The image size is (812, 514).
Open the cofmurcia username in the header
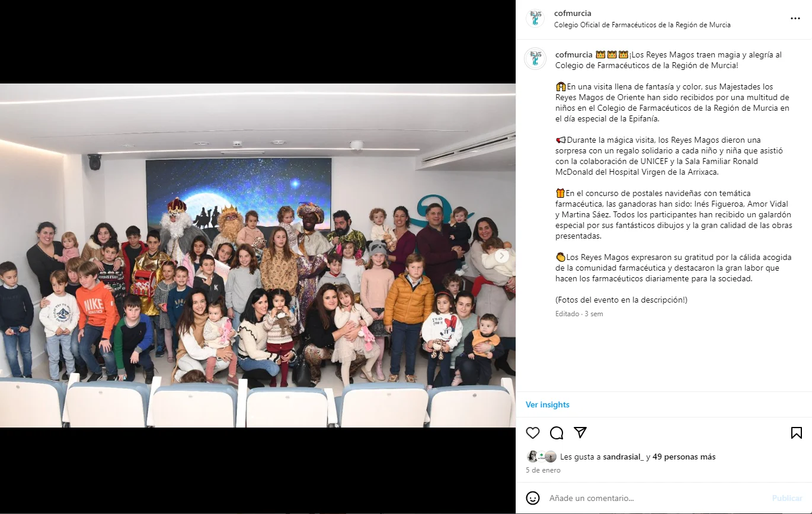tap(573, 13)
